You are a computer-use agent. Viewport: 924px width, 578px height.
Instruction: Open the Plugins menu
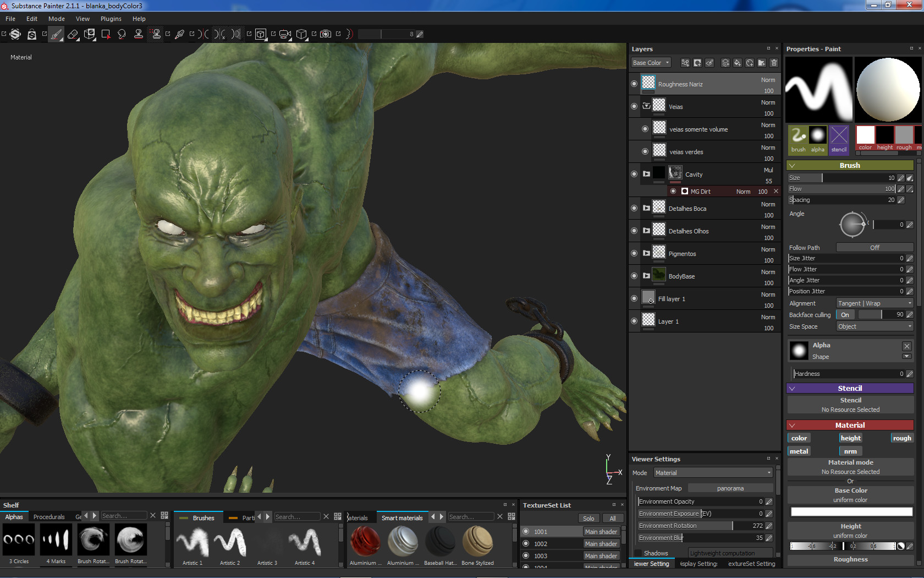point(111,19)
